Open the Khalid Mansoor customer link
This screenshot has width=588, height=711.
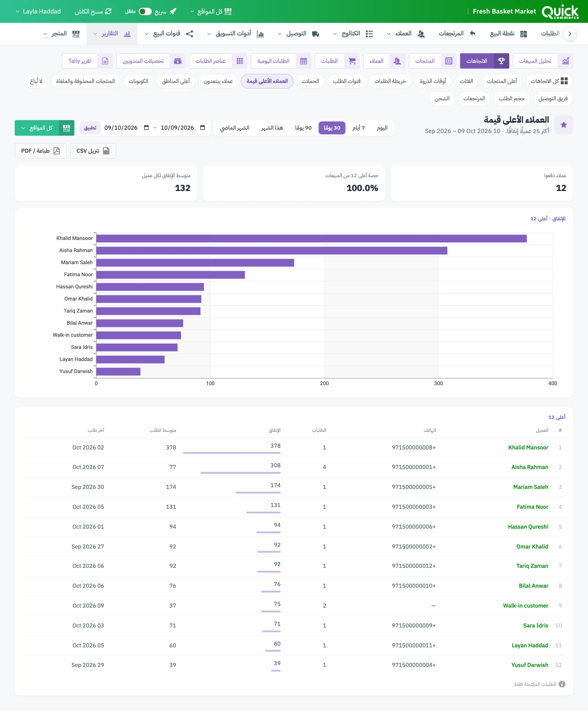pos(528,448)
